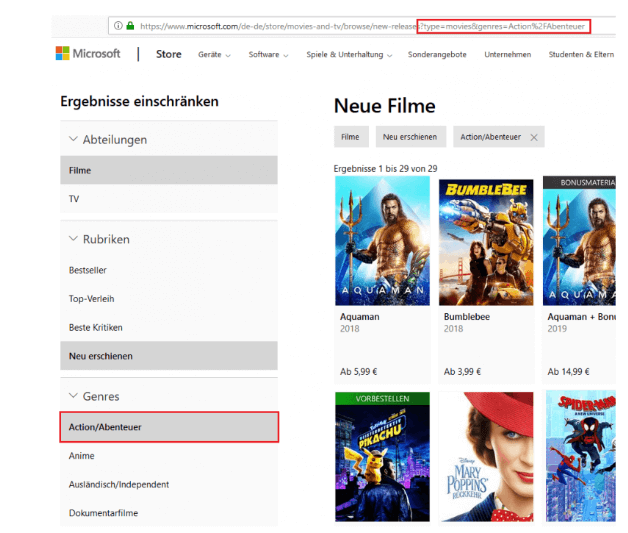Select the Beste Kritiken category
The height and width of the screenshot is (533, 628).
[169, 327]
